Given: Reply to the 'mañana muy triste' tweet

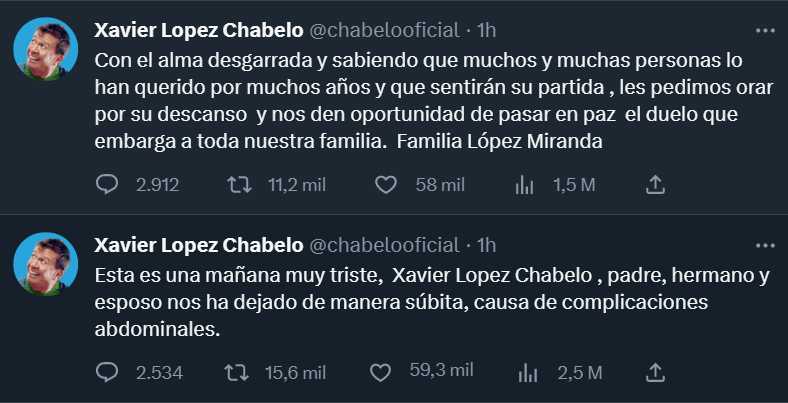Looking at the screenshot, I should click(x=107, y=372).
